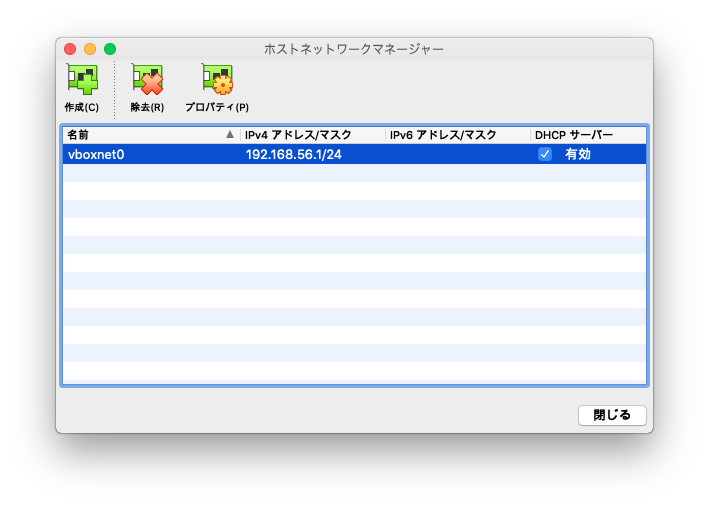
Task: Click the Create network adapter icon
Action: pos(82,80)
